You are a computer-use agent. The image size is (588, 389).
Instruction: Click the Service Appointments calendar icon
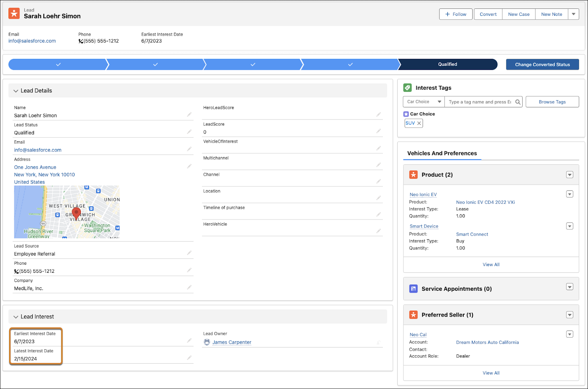413,289
